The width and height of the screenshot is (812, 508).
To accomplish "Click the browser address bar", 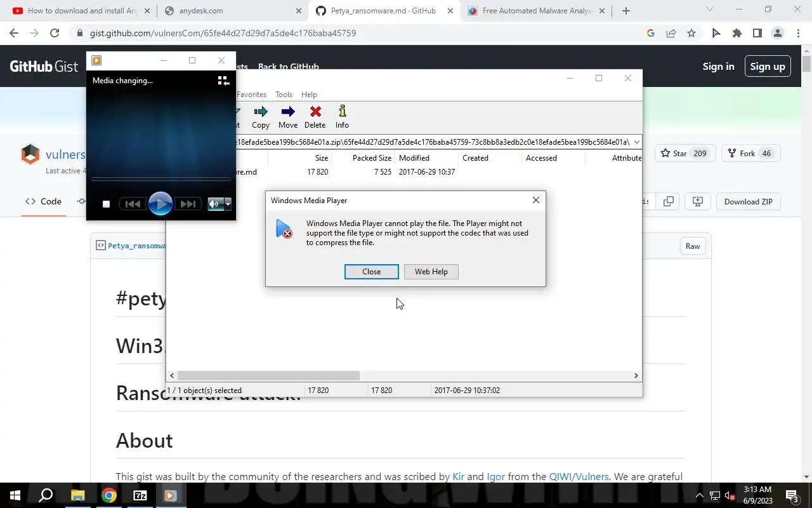I will [355, 33].
